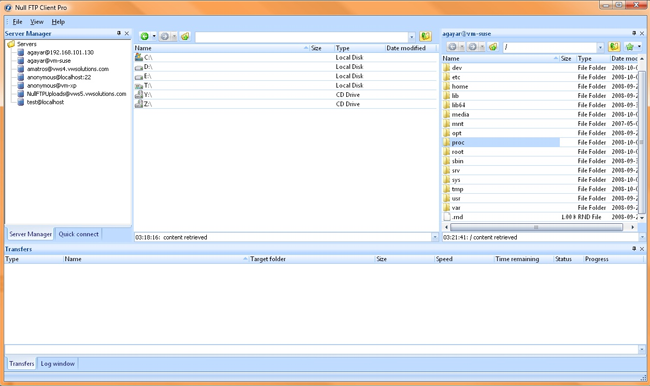Expand the remote pane status log dropdown
This screenshot has height=386, width=650.
(x=642, y=237)
